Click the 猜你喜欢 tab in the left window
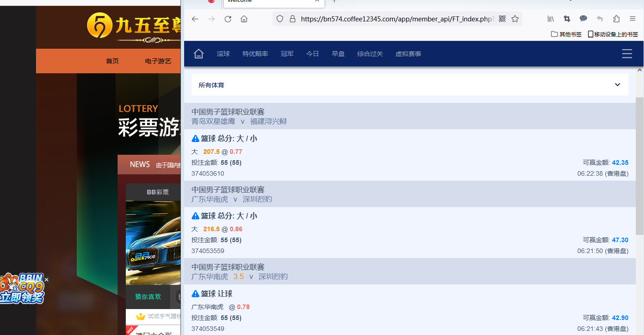The height and width of the screenshot is (335, 644). [x=148, y=297]
